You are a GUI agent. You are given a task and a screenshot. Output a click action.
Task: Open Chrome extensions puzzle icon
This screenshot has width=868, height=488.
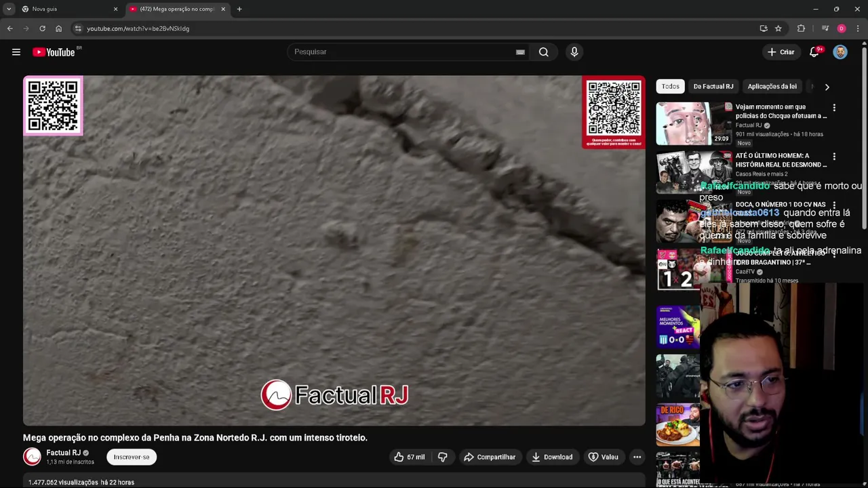pyautogui.click(x=801, y=28)
